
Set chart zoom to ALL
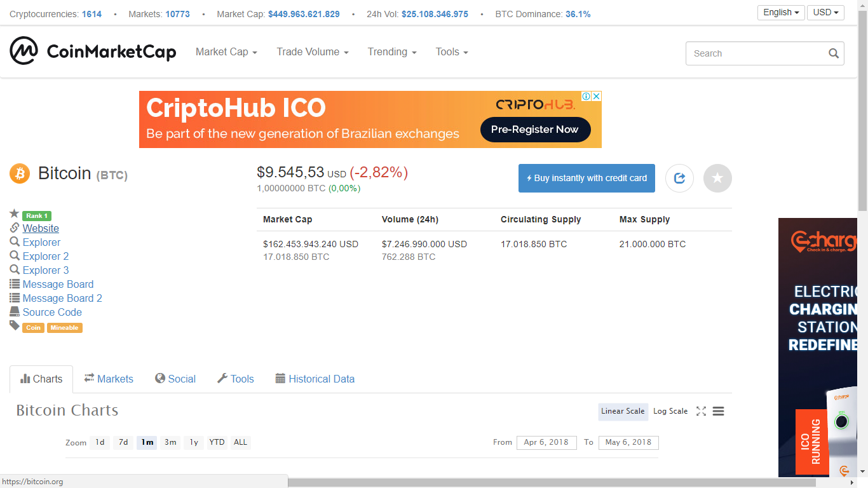coord(240,442)
